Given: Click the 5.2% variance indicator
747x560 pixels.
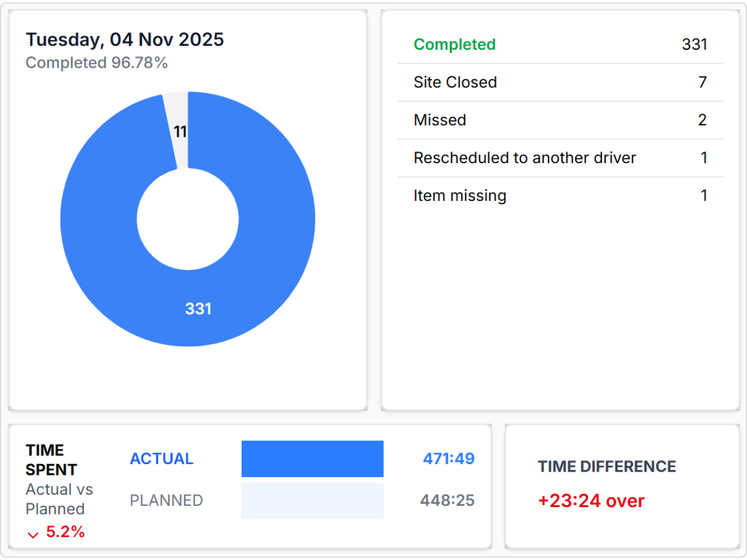Looking at the screenshot, I should [x=65, y=532].
